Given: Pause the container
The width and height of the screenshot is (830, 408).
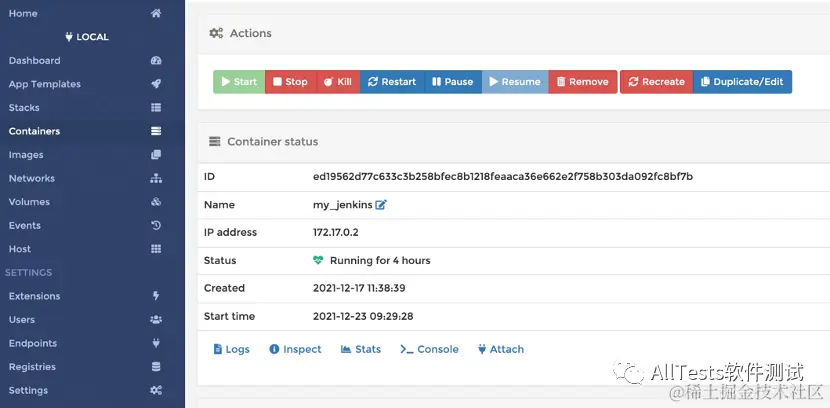Looking at the screenshot, I should pos(453,82).
